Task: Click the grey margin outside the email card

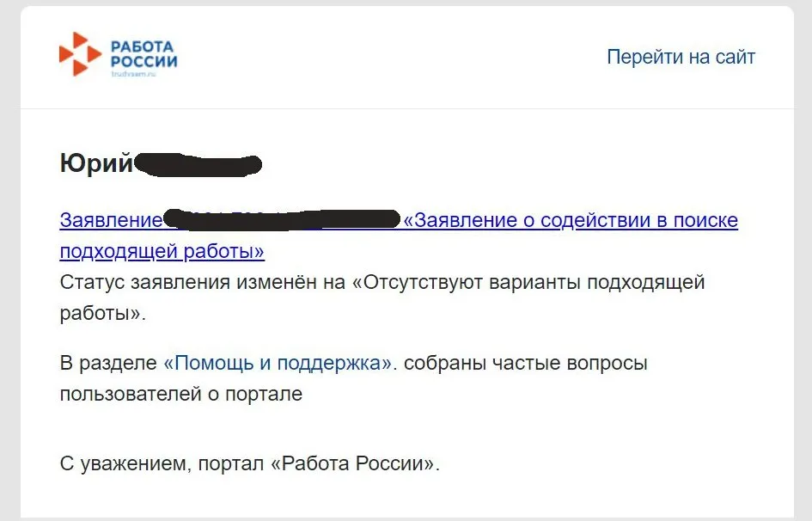Action: pyautogui.click(x=10, y=258)
